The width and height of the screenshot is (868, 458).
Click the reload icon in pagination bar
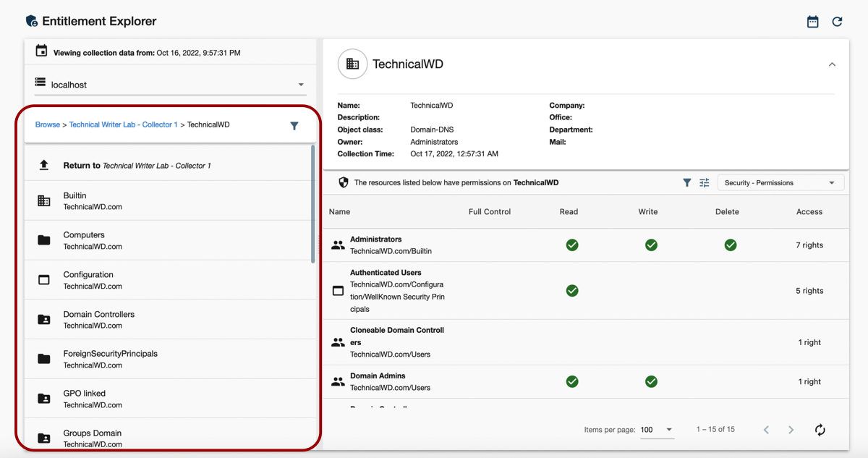[820, 430]
